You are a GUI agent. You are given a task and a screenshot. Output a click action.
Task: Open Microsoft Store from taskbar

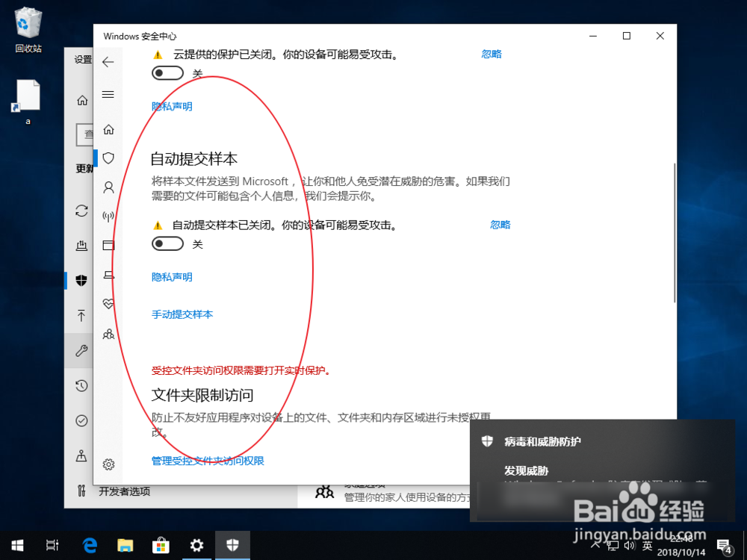[161, 545]
